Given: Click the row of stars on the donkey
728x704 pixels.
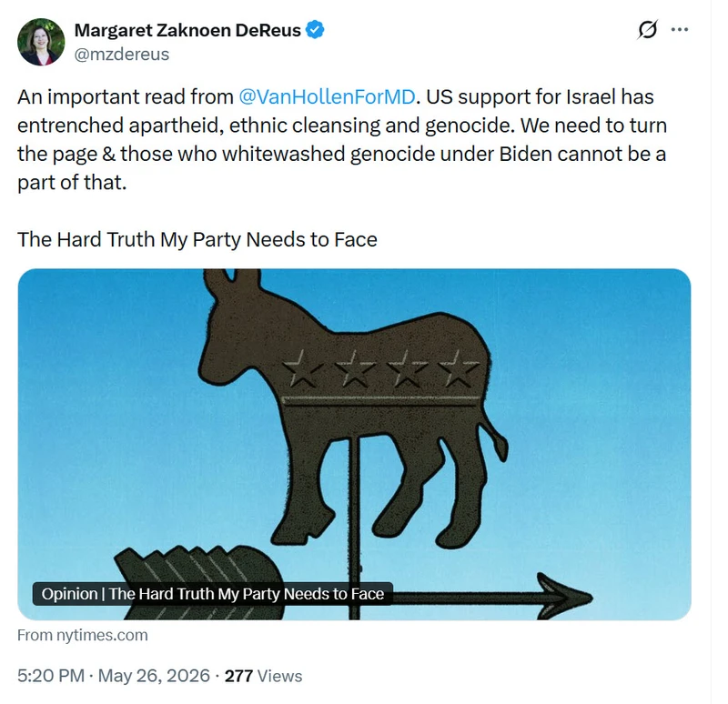Looking at the screenshot, I should (380, 369).
